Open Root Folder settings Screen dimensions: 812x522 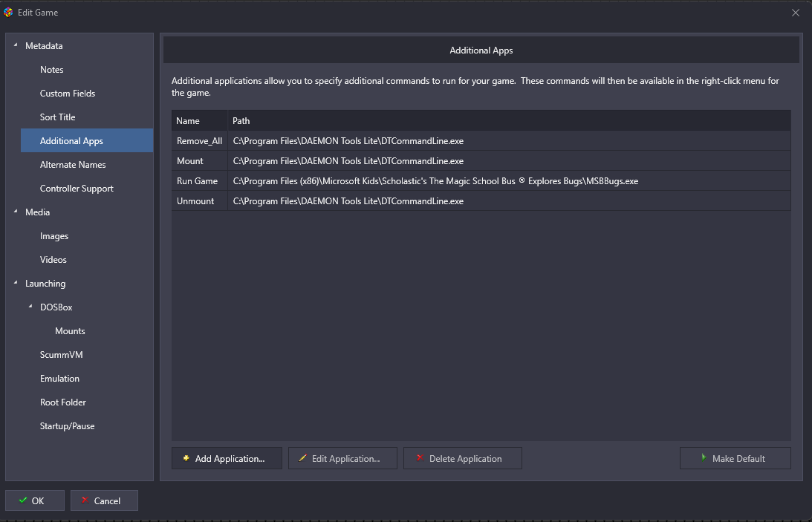click(x=62, y=402)
